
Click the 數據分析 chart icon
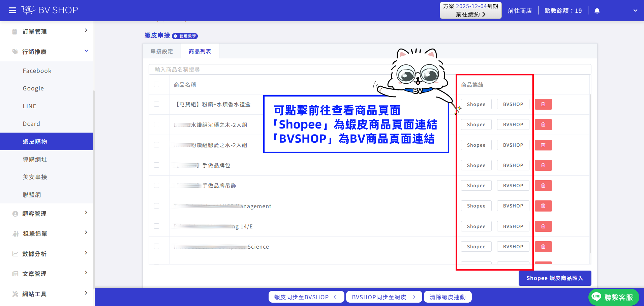15,254
